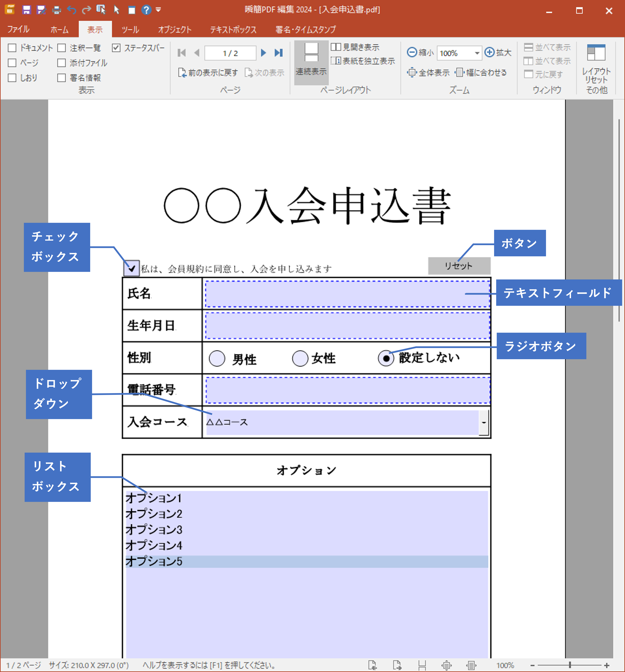Screen dimensions: 625x672
Task: Enable the しおり checkbox
Action: pos(12,78)
